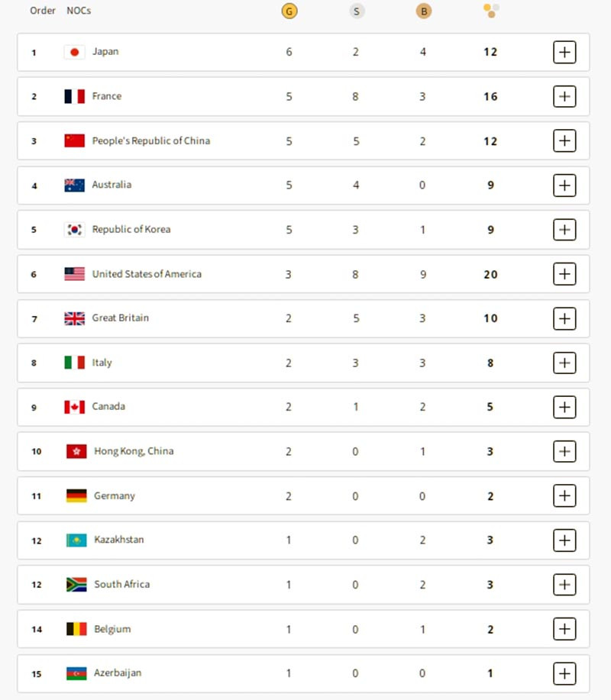Sort by the Order column header
This screenshot has width=611, height=700.
(x=43, y=11)
